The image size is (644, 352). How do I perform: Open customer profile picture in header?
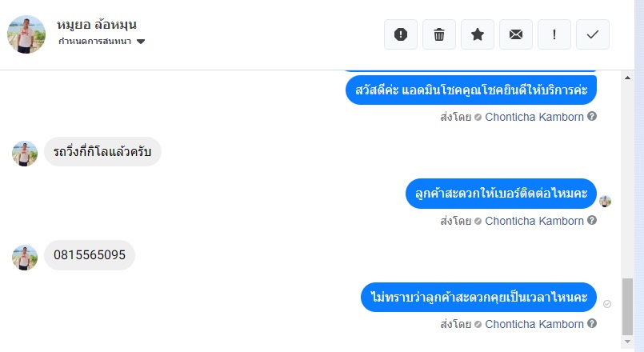pyautogui.click(x=26, y=34)
